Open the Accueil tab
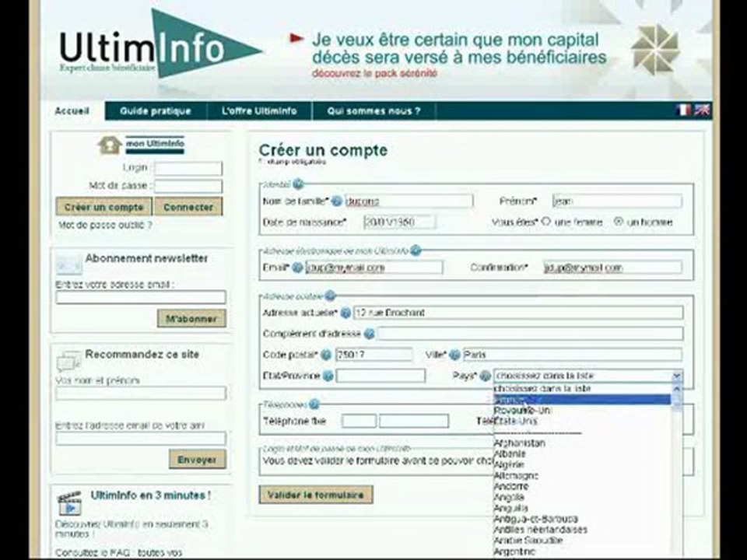This screenshot has height=560, width=747. tap(72, 111)
